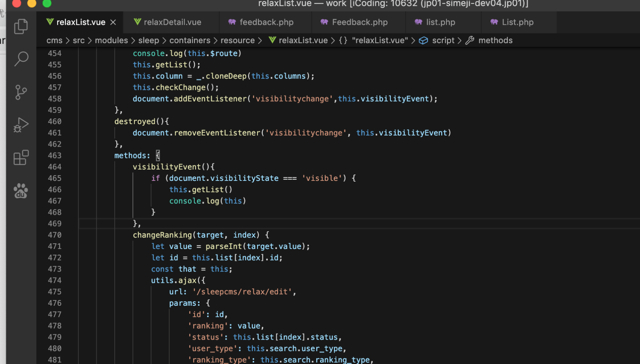Click on 'const that = this;' line
The width and height of the screenshot is (640, 364).
[192, 269]
